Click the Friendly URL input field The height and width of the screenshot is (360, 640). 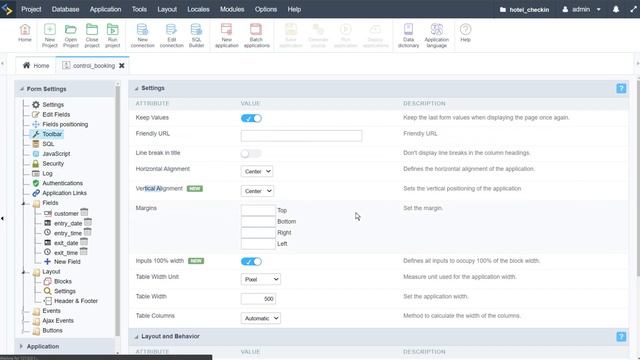(301, 136)
